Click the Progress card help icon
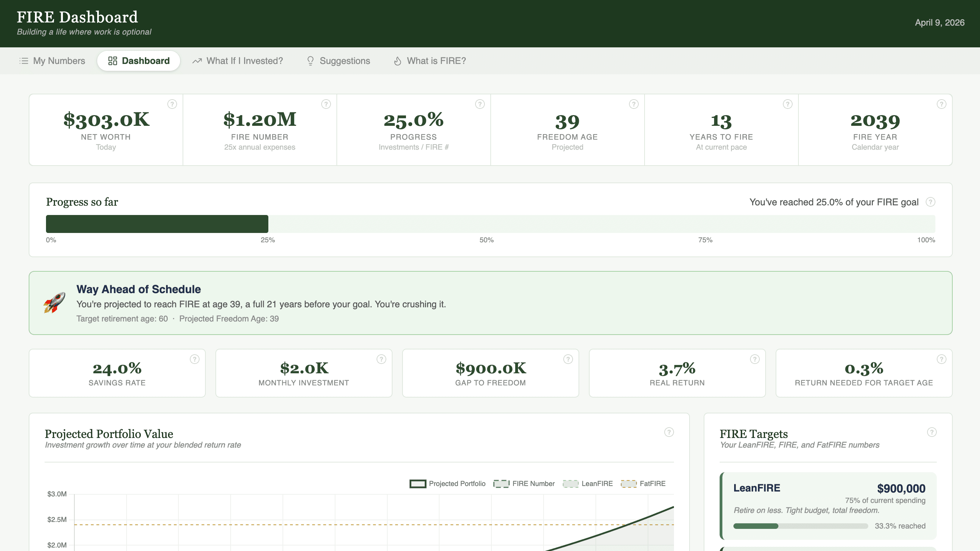This screenshot has width=980, height=551. tap(480, 104)
